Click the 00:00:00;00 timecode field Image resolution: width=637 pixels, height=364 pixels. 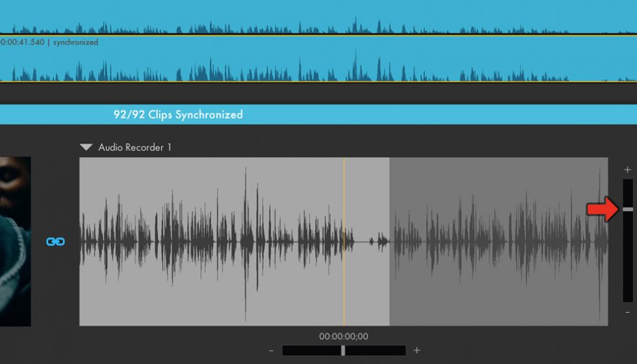point(343,337)
